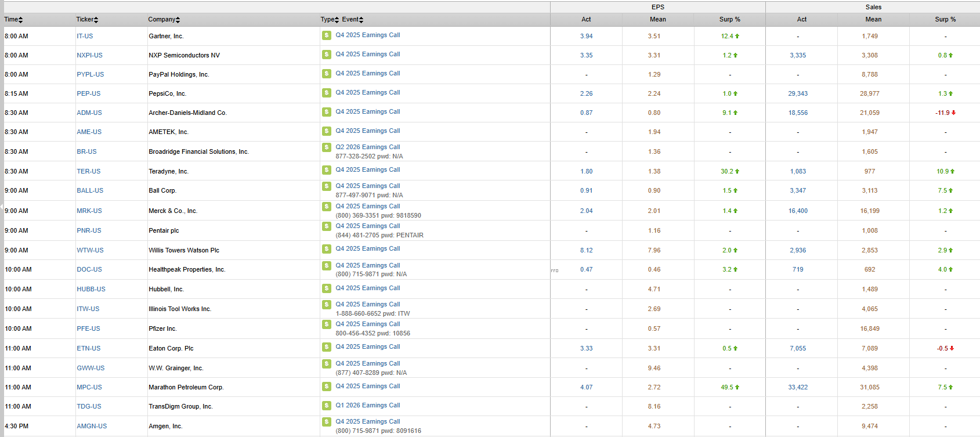Open PepsiCo's Q4 2025 Earnings Call

367,93
